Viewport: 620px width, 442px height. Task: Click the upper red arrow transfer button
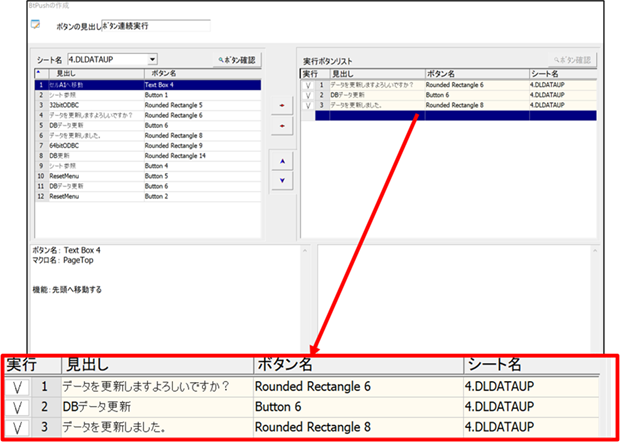282,106
